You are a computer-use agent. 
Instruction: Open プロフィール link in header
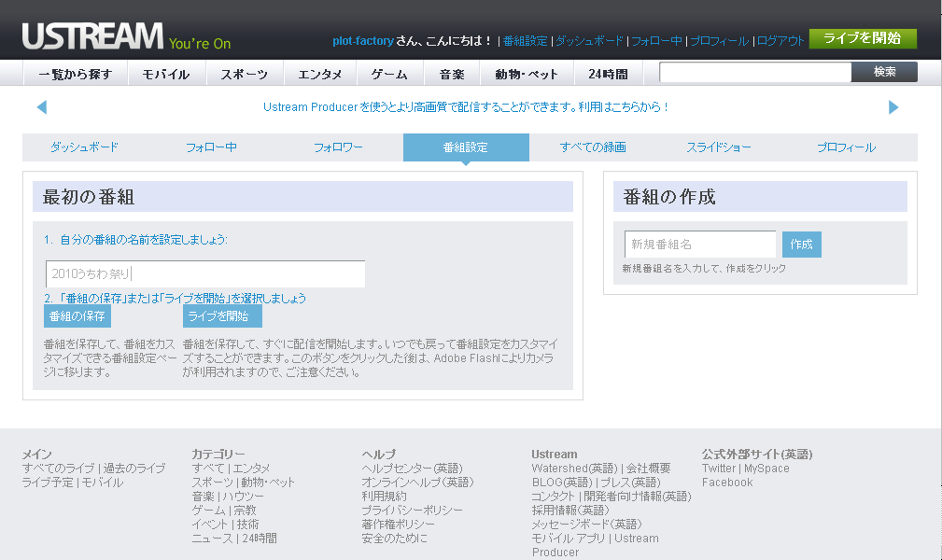point(719,41)
